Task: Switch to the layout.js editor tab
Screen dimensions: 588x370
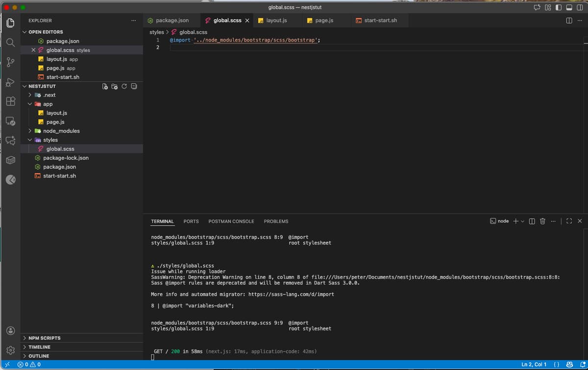Action: [276, 21]
